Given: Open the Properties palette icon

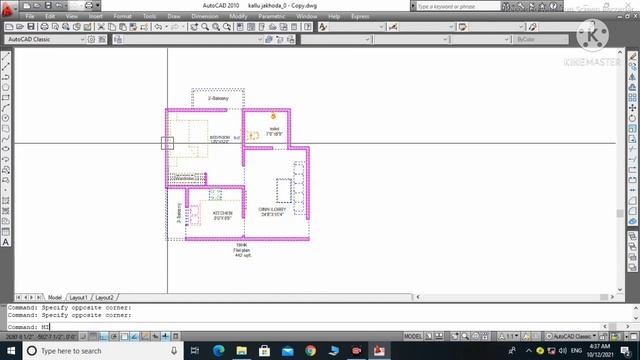Looking at the screenshot, I should [x=240, y=27].
